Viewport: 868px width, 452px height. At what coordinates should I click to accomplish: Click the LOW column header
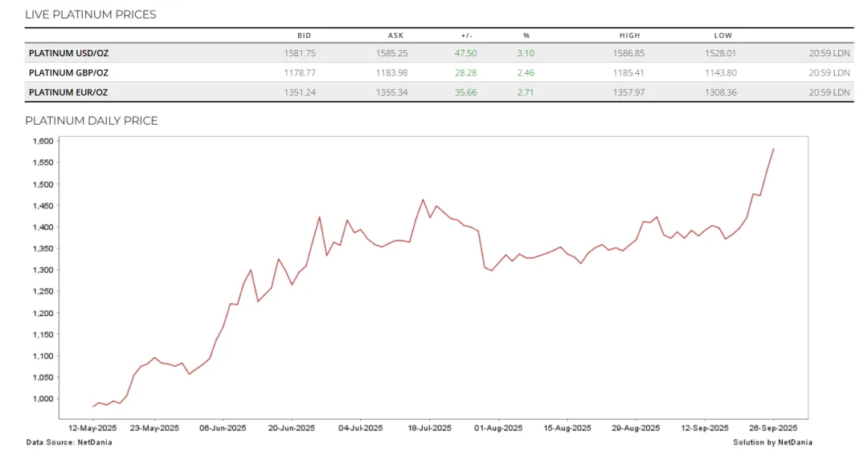click(x=723, y=35)
